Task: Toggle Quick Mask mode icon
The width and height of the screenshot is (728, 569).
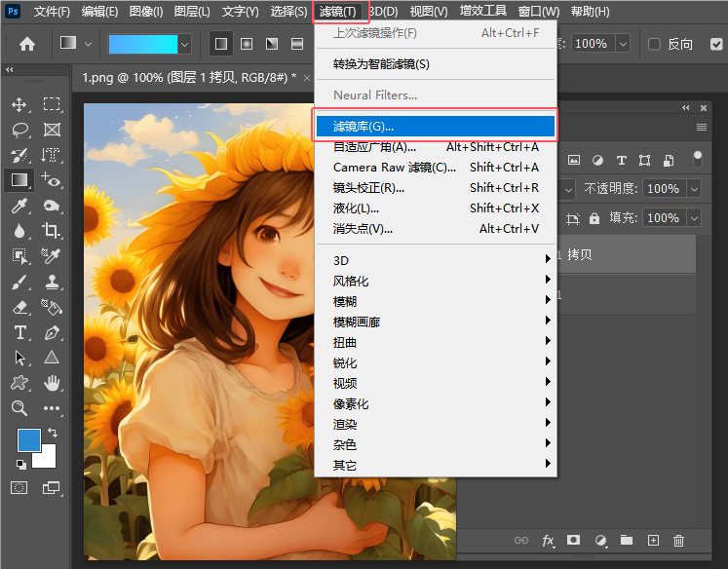Action: coord(19,488)
